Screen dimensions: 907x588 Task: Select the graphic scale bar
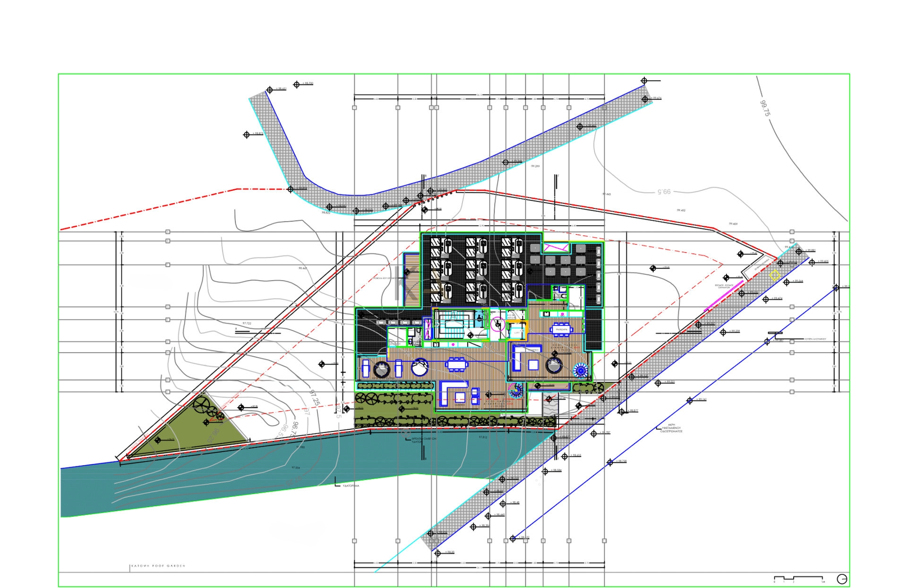click(798, 578)
